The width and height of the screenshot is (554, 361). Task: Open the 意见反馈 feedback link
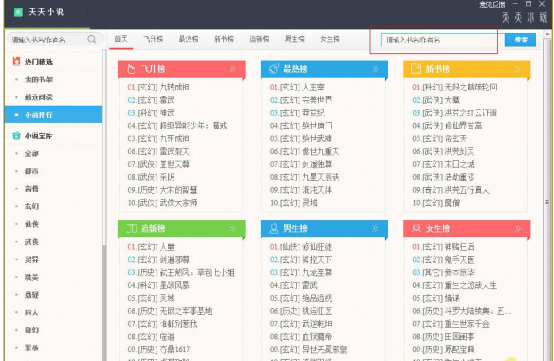point(492,5)
